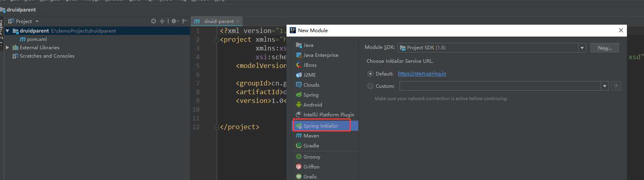
Task: Click the Maven pom.xml file icon
Action: [23, 39]
